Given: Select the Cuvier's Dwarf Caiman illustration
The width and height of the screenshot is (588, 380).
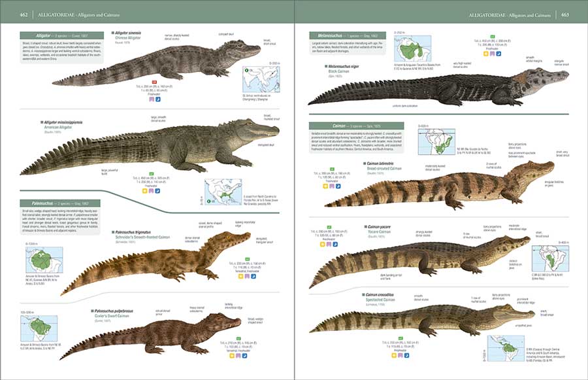Looking at the screenshot, I should [150, 336].
